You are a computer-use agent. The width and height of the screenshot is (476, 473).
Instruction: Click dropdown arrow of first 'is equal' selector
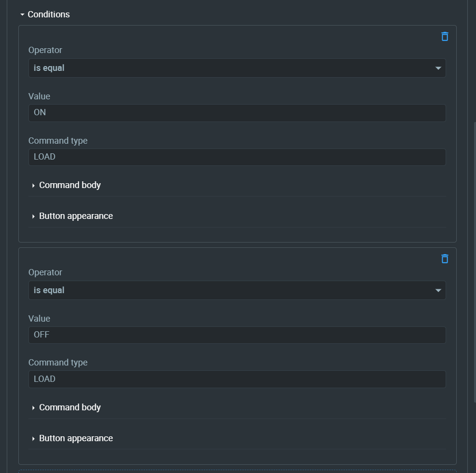438,68
